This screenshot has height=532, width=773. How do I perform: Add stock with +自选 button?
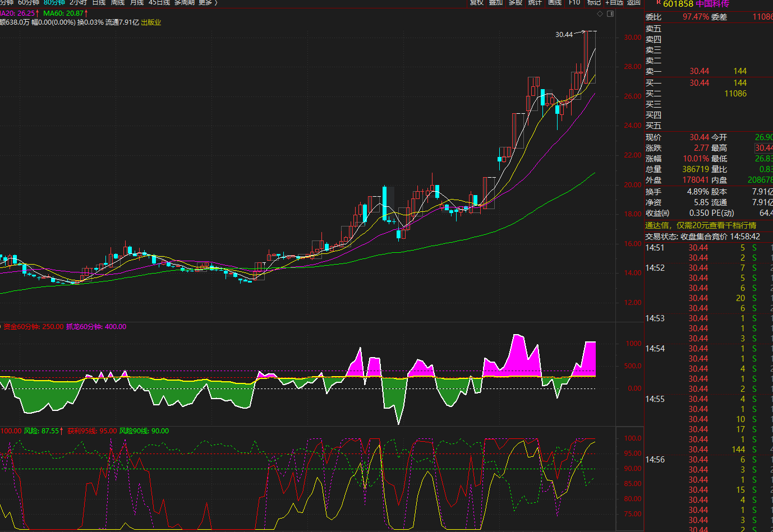tap(614, 3)
